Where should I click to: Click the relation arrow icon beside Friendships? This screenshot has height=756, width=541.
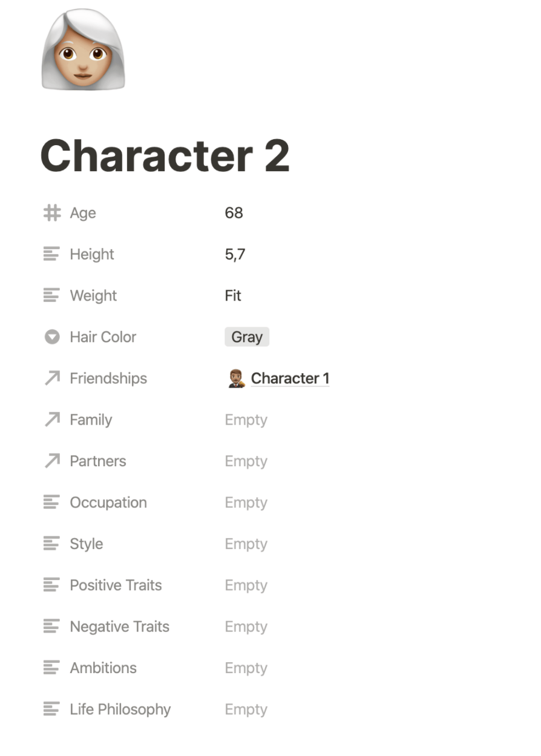pos(51,378)
